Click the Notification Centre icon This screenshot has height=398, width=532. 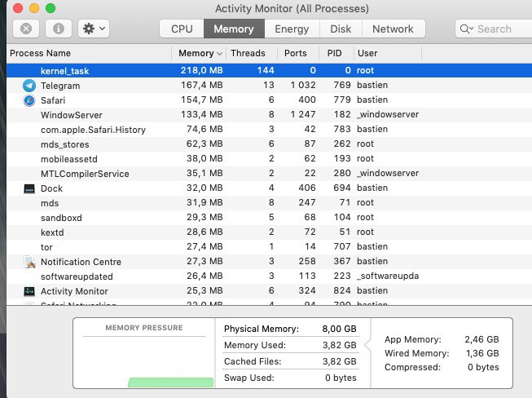point(29,262)
